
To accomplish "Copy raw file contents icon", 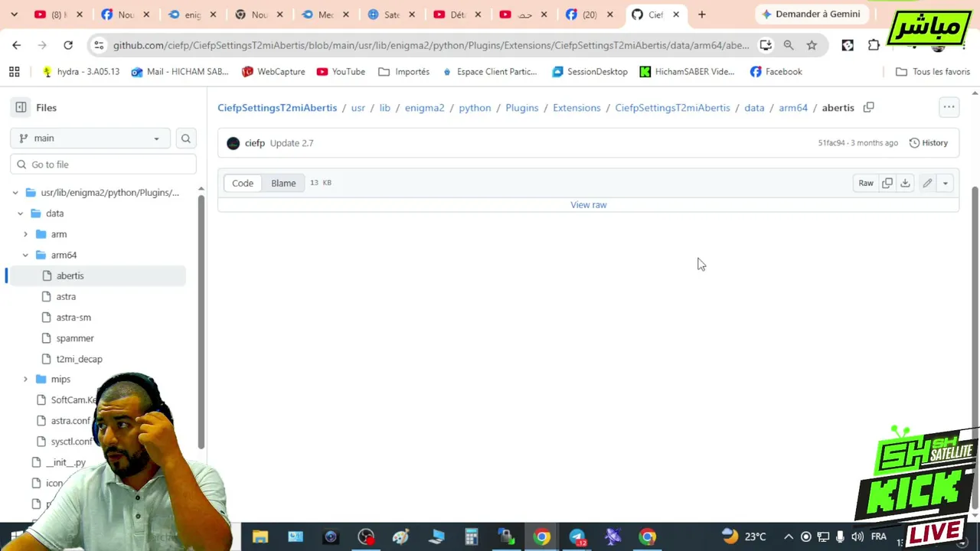I will point(887,184).
